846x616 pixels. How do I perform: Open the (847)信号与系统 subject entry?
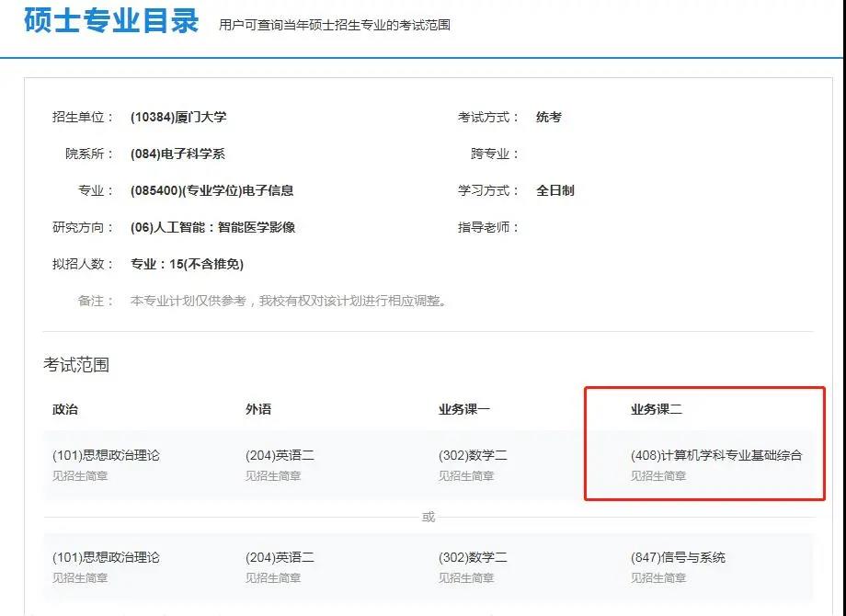tap(678, 557)
